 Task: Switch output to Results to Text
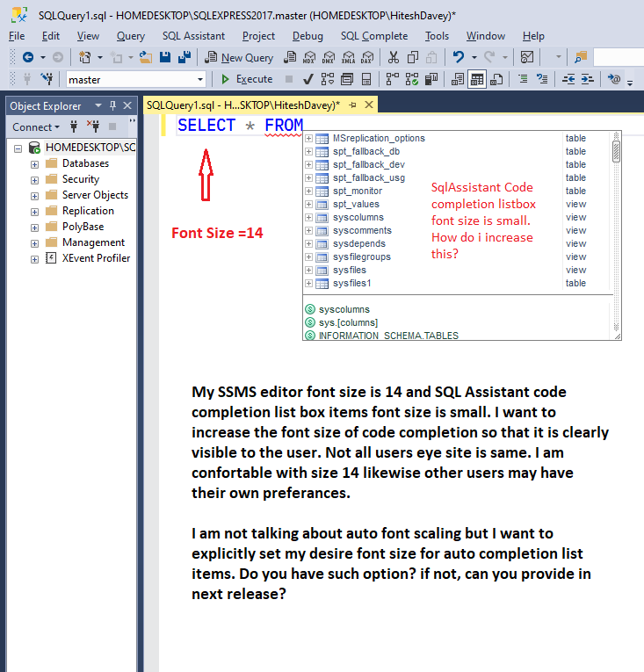click(x=458, y=79)
